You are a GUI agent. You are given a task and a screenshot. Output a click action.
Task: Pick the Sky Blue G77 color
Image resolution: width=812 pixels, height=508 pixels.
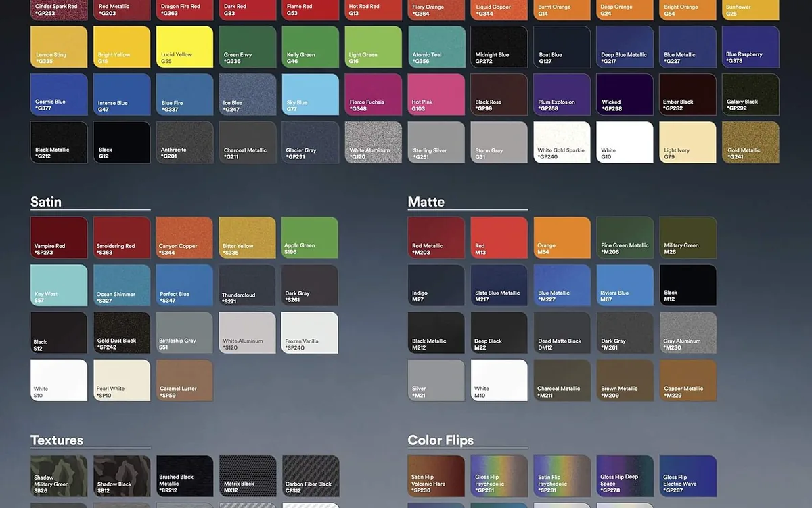[311, 95]
